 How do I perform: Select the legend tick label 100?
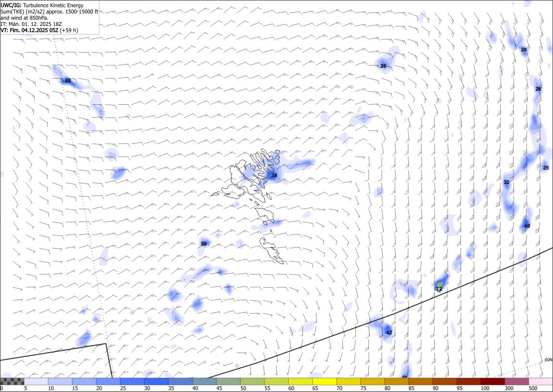point(485,388)
